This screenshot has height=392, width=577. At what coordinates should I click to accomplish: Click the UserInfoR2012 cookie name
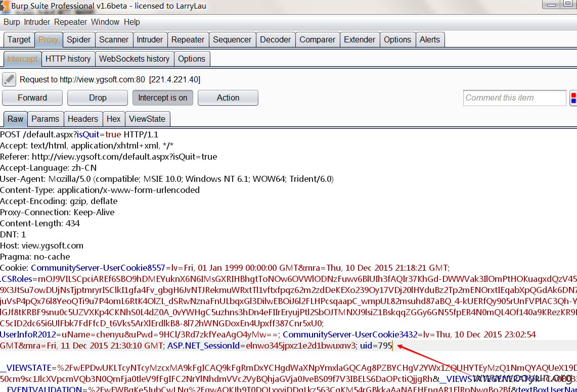point(28,334)
